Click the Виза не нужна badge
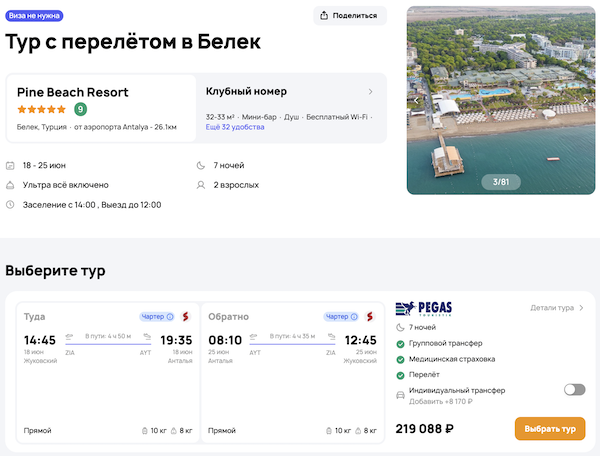600x456 pixels. 34,16
